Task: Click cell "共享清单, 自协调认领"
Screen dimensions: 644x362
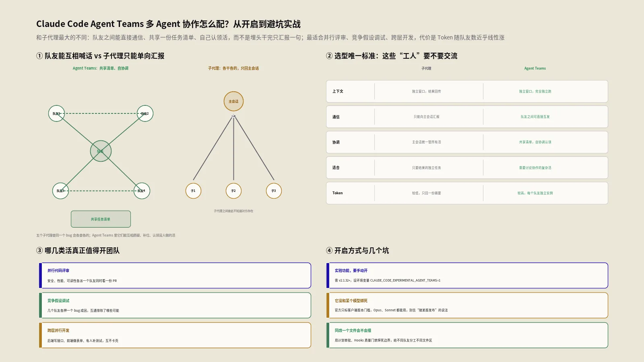Action: 535,142
